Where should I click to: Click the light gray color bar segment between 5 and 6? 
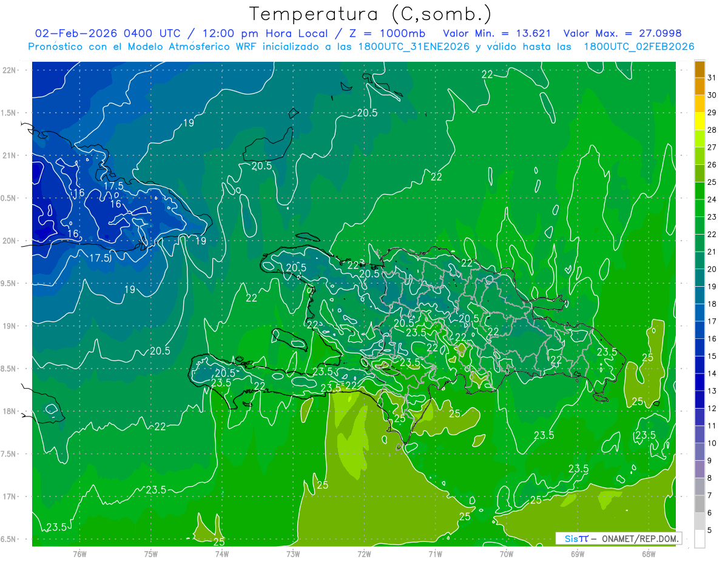tap(699, 522)
